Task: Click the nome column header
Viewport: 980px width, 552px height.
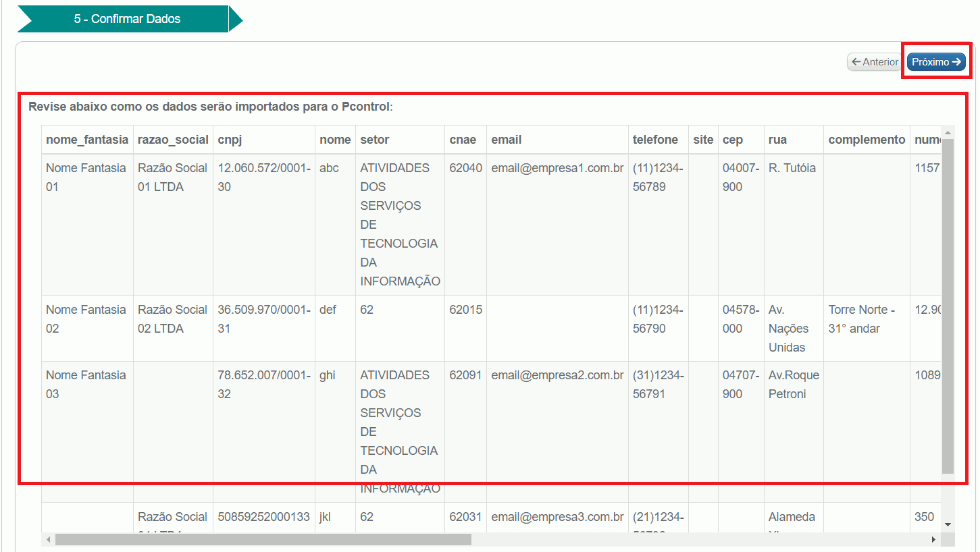Action: tap(335, 140)
